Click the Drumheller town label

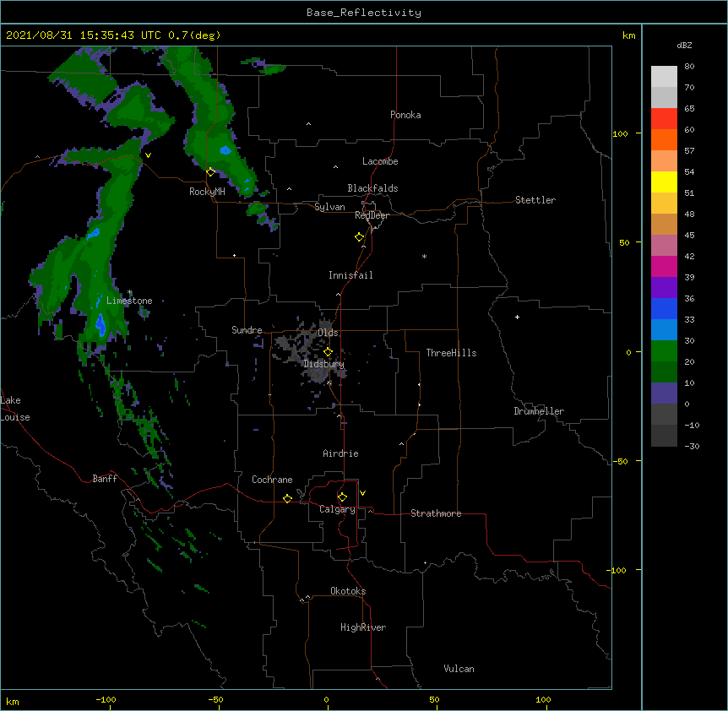tap(539, 411)
